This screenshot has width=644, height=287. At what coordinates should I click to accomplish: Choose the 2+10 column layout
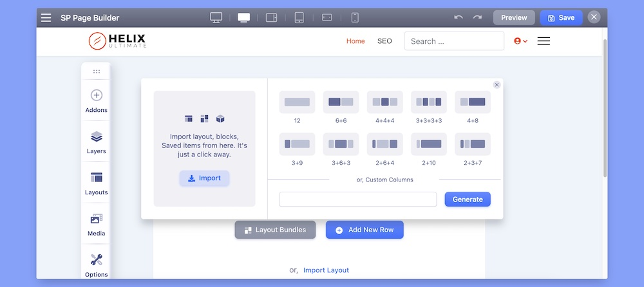(428, 144)
